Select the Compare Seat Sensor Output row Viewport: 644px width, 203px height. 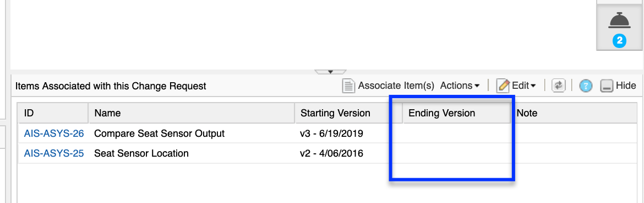pos(328,133)
